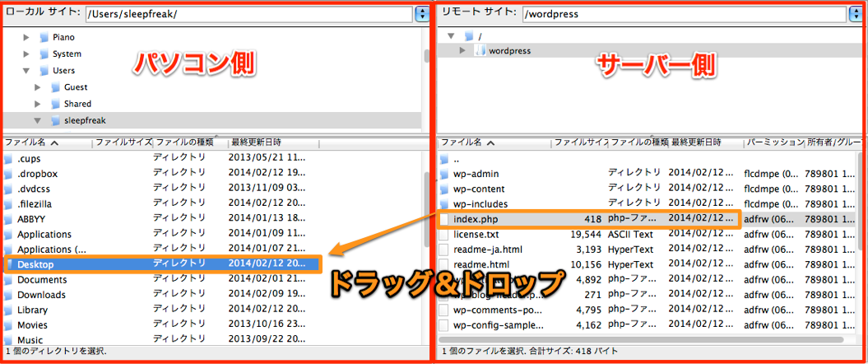
Task: Click the .dropbox folder icon
Action: 8,174
